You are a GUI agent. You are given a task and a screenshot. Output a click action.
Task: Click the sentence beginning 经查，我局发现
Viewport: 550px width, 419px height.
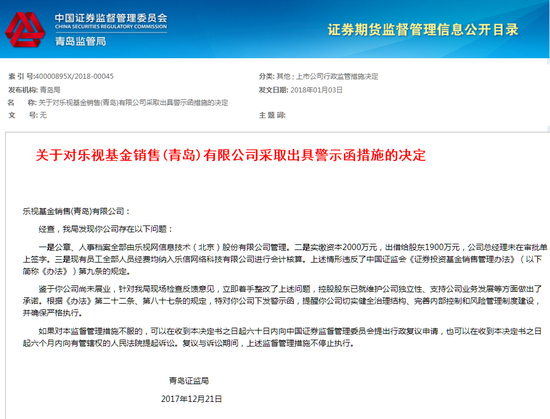point(106,229)
